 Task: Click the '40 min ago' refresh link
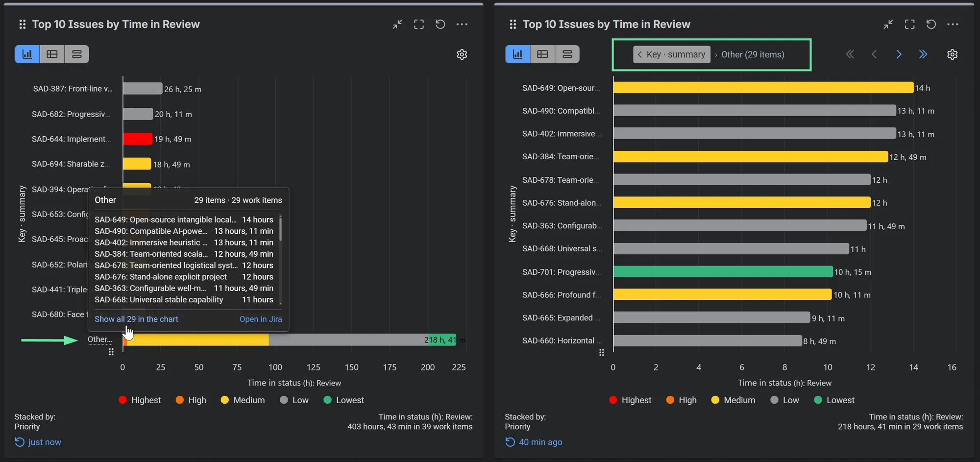click(x=534, y=442)
